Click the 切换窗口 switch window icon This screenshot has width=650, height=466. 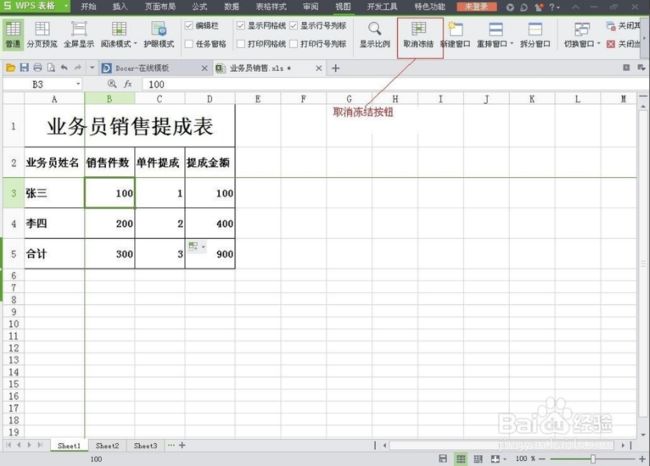point(582,29)
